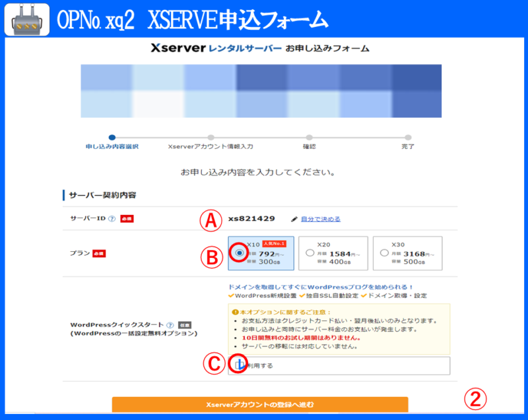Screen dimensions: 528x420
Task: Click the 3168 price on the X30 plan
Action: 414,254
